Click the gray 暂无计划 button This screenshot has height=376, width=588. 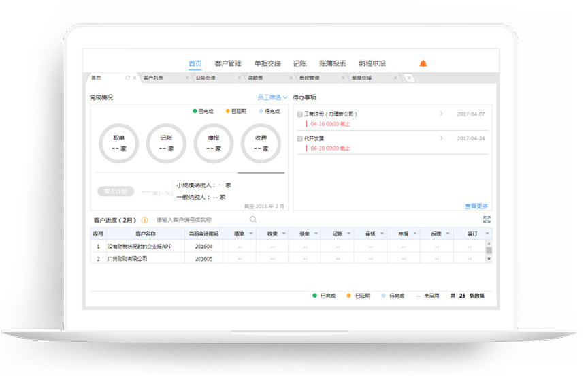pos(116,191)
